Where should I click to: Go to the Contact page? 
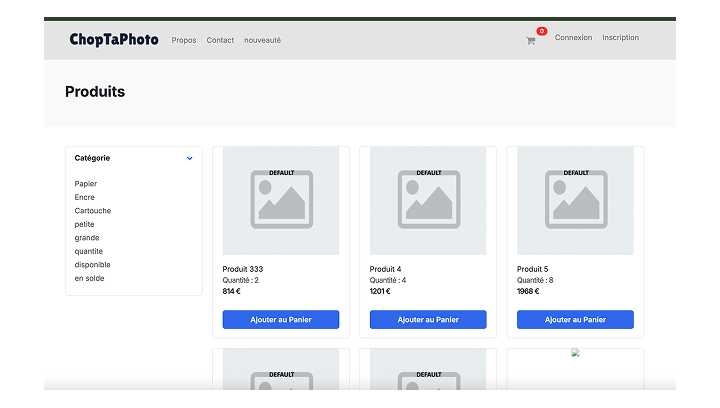(220, 40)
